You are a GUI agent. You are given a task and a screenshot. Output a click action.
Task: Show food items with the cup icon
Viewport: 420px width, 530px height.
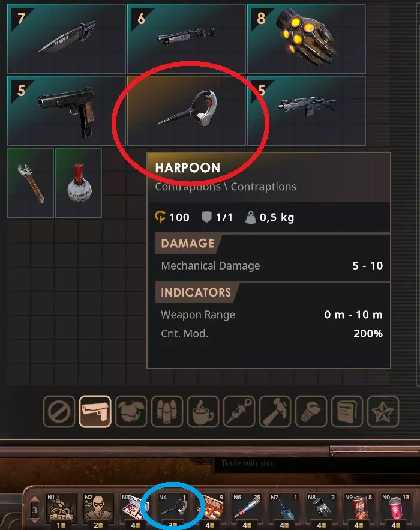coord(203,411)
